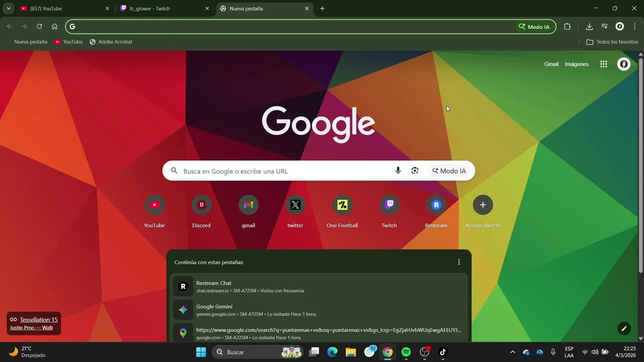Close the fc_glower Twitch tab
Screen dimensions: 644x362
point(207,9)
